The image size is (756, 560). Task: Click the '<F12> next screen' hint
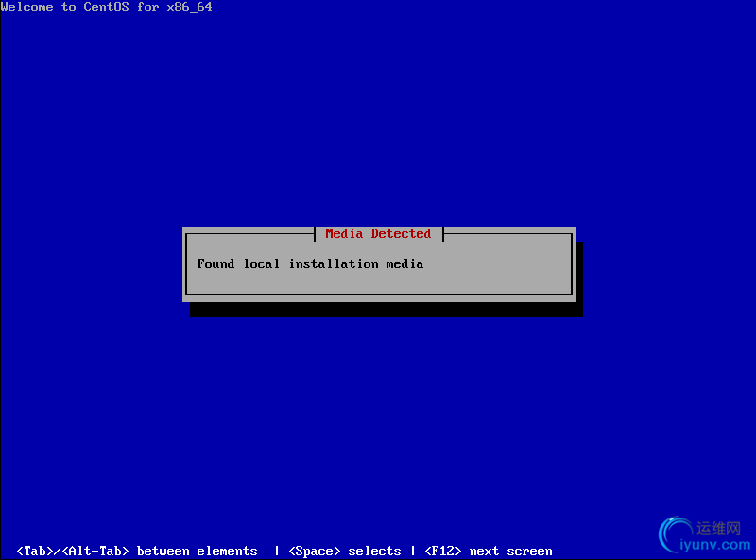(489, 551)
